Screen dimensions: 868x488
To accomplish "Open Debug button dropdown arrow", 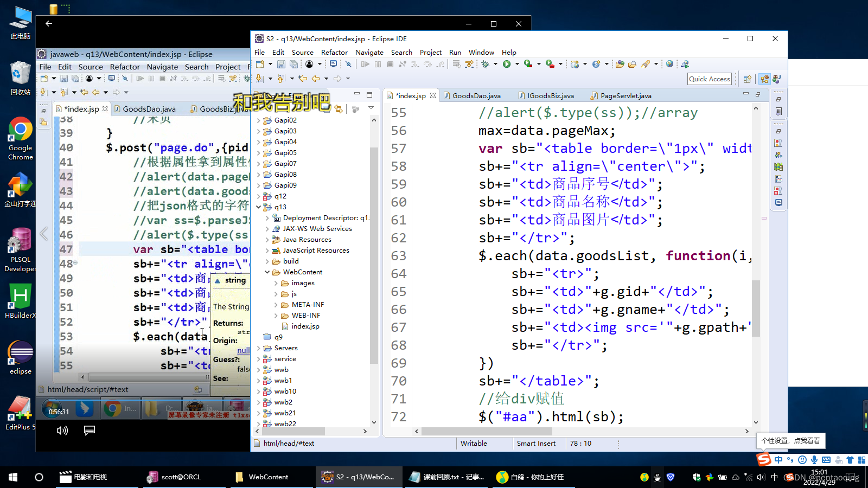I will [495, 64].
